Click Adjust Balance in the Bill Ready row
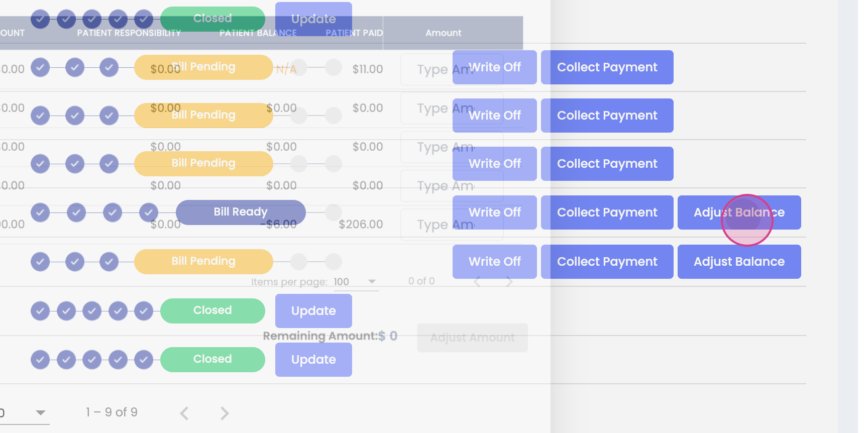Viewport: 868px width, 433px height. click(739, 212)
